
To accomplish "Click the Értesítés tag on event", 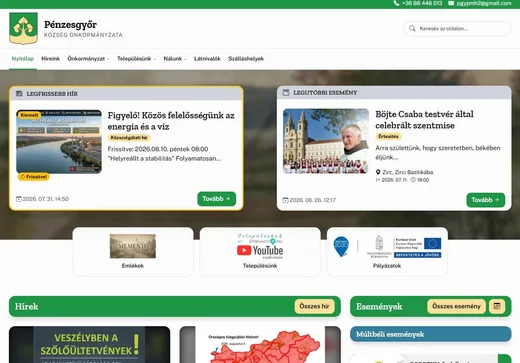I will 389,136.
